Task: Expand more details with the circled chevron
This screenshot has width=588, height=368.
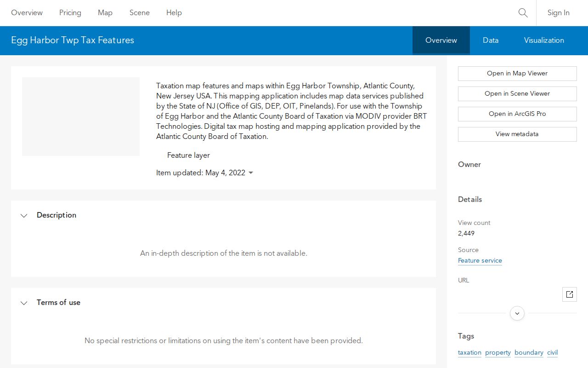Action: coord(517,314)
